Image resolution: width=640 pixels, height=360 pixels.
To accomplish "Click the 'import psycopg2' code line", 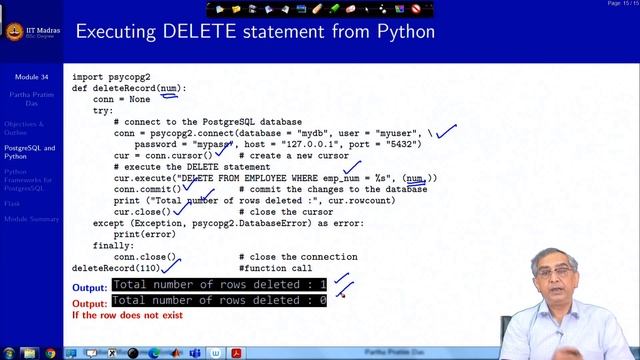I will pyautogui.click(x=111, y=77).
